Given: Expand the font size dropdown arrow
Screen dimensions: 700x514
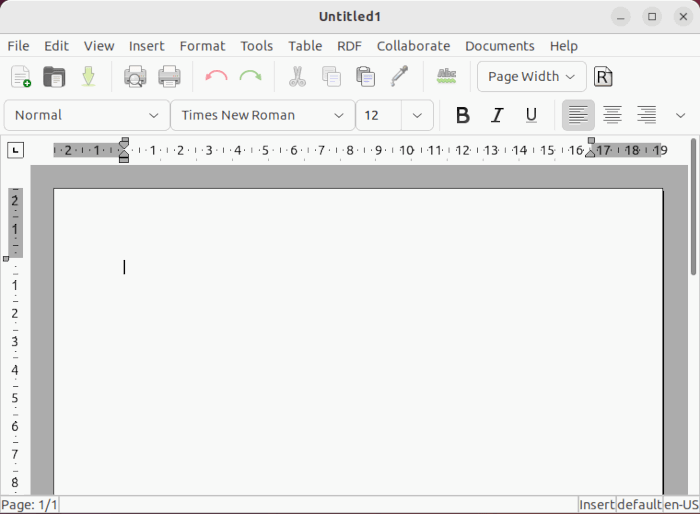Looking at the screenshot, I should point(417,115).
